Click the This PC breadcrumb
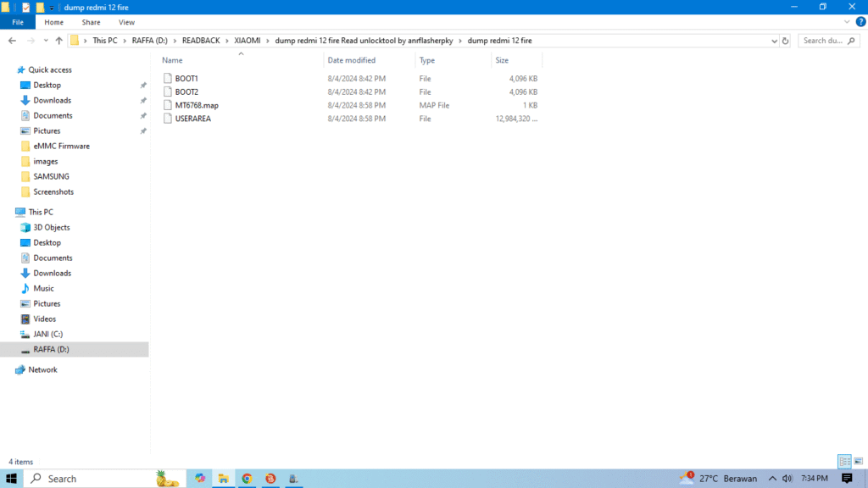Screen dimensions: 868x488 104,41
